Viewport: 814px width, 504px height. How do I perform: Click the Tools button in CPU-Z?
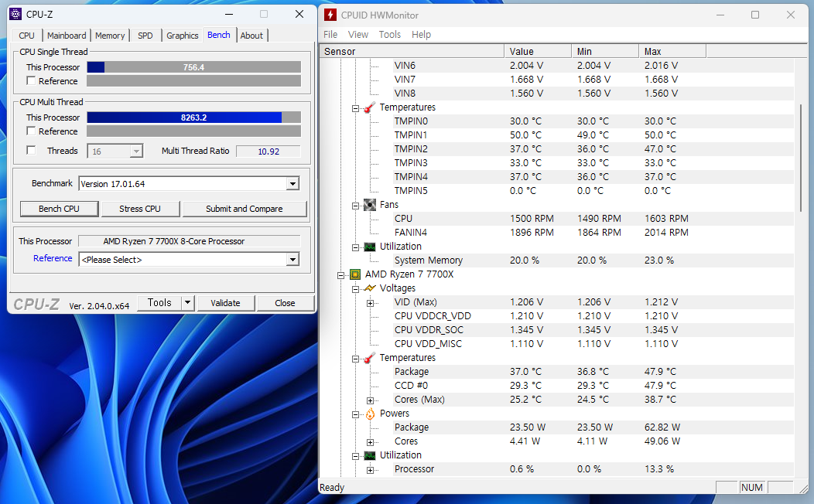coord(159,303)
